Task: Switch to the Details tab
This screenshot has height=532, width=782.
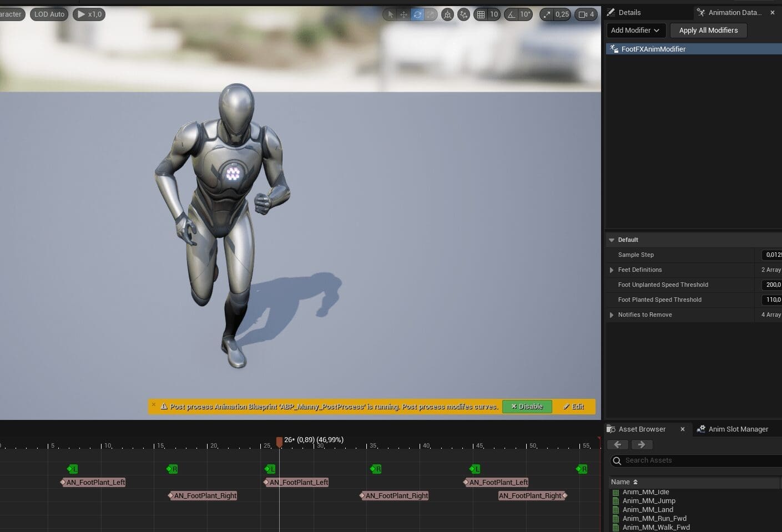Action: 629,12
